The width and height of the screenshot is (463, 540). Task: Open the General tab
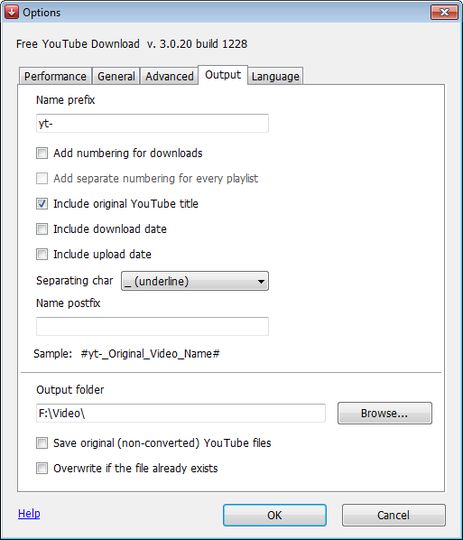[116, 76]
